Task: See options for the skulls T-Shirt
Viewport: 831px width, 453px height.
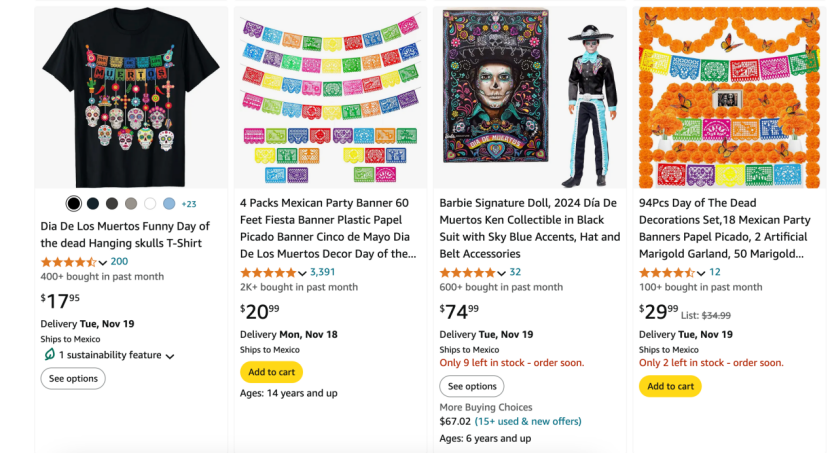Action: click(x=73, y=379)
